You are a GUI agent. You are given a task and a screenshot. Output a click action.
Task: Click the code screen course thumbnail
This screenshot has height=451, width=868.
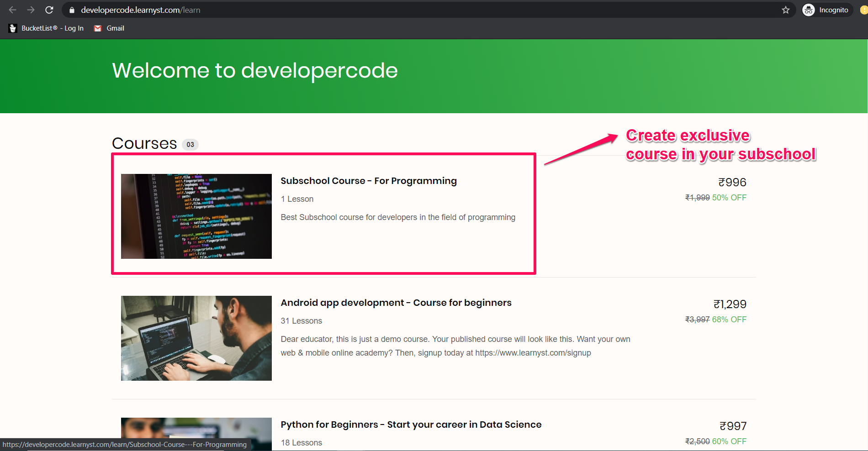point(196,216)
